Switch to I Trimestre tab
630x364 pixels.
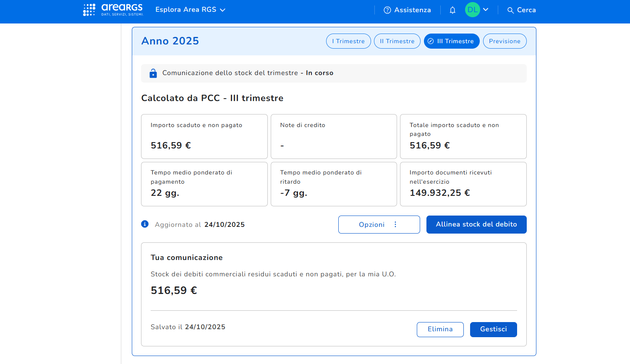tap(348, 41)
